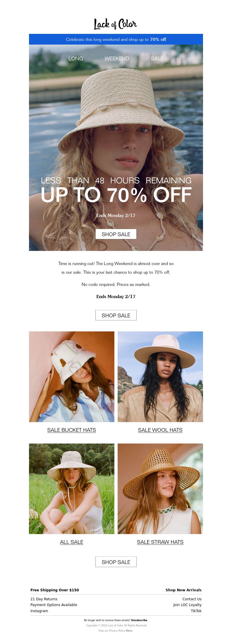Open the Privacy Policy Here link

click(x=129, y=631)
